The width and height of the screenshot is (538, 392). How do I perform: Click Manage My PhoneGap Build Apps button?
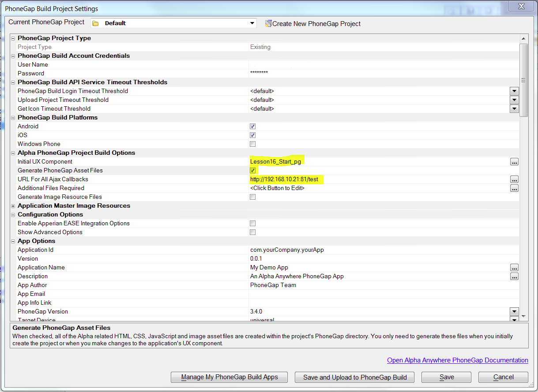(229, 377)
